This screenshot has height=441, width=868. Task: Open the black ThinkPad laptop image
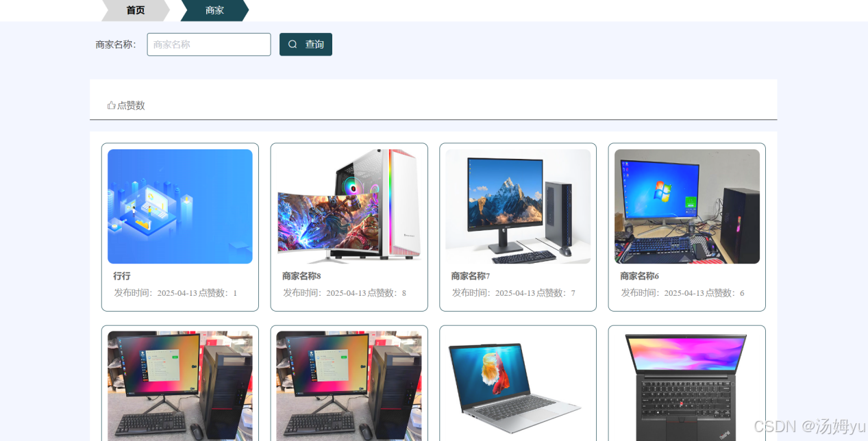click(x=687, y=386)
